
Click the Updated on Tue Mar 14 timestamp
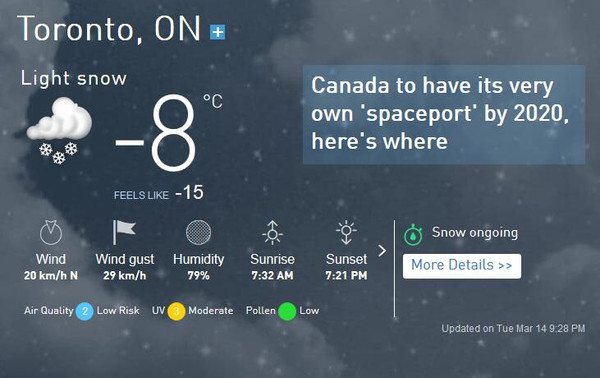click(x=513, y=329)
